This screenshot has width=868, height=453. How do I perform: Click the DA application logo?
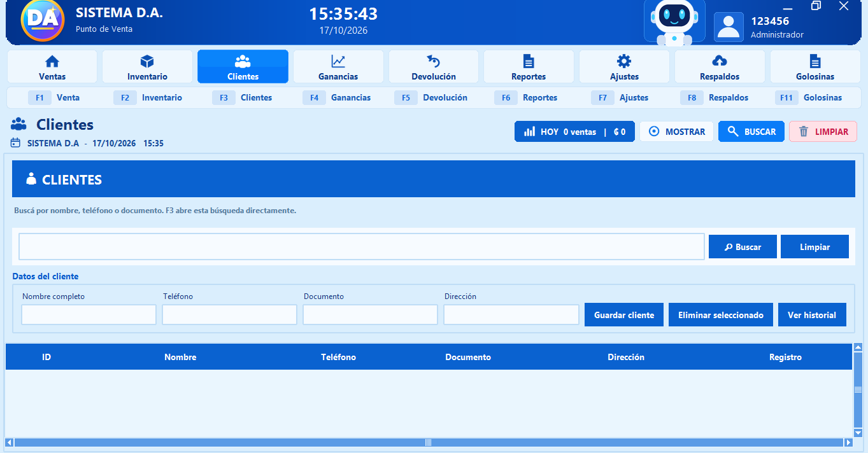click(x=43, y=20)
